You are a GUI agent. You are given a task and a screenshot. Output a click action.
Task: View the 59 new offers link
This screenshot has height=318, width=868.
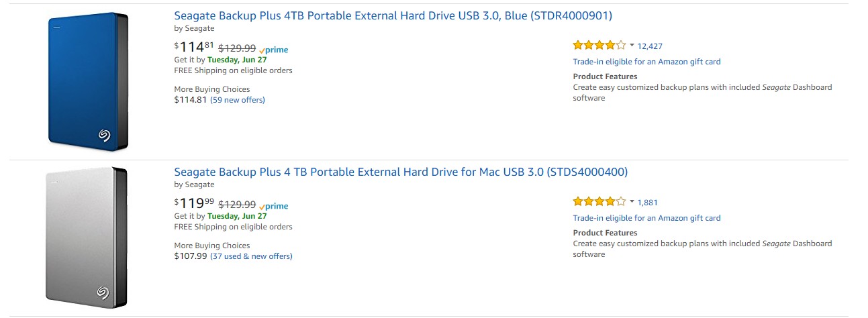click(x=238, y=100)
